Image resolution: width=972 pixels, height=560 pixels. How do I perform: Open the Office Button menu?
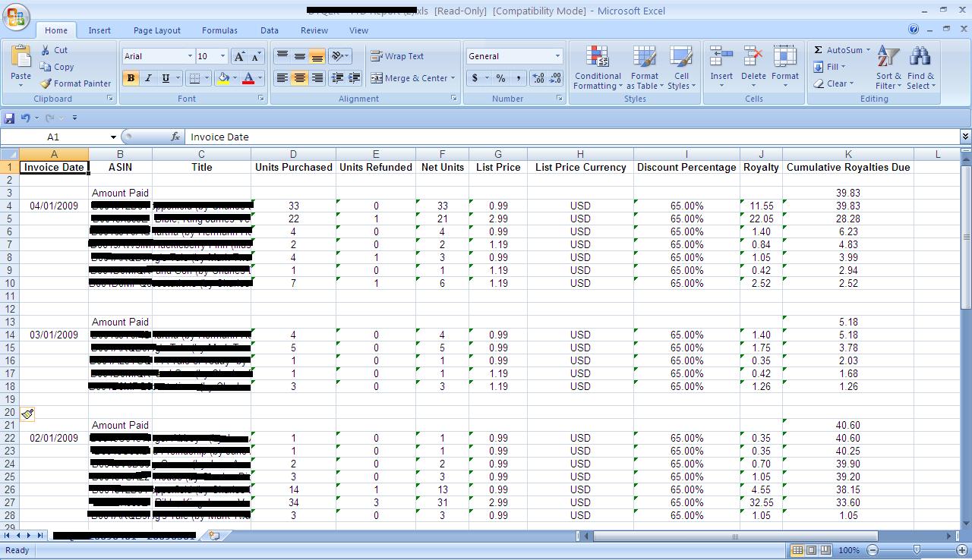tap(16, 17)
